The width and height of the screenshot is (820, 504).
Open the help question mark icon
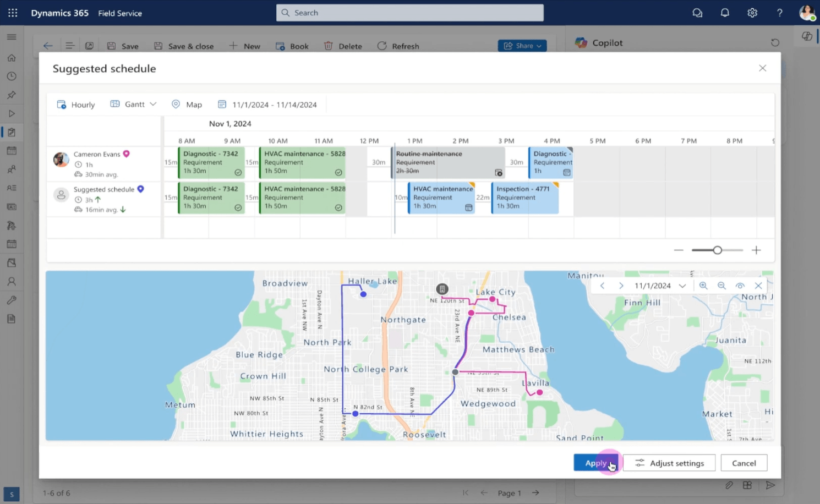point(780,13)
